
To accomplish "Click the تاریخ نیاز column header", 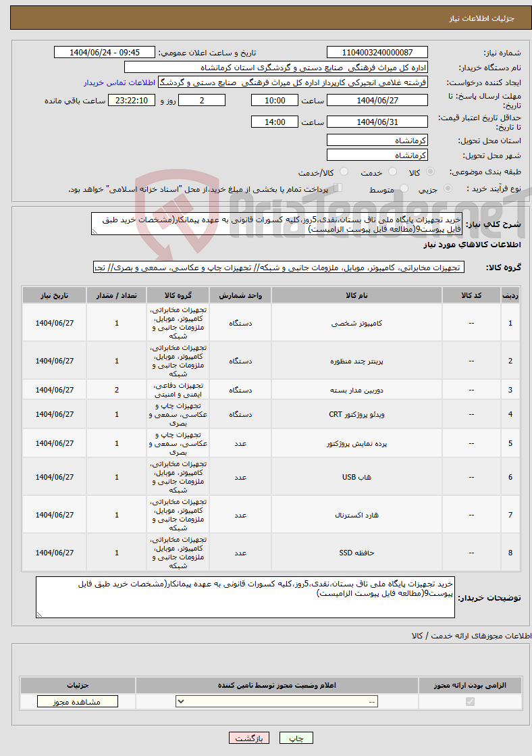I will [x=55, y=295].
